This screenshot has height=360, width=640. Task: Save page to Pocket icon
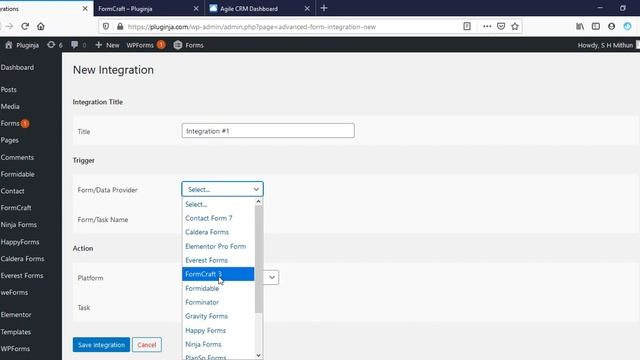(501, 26)
